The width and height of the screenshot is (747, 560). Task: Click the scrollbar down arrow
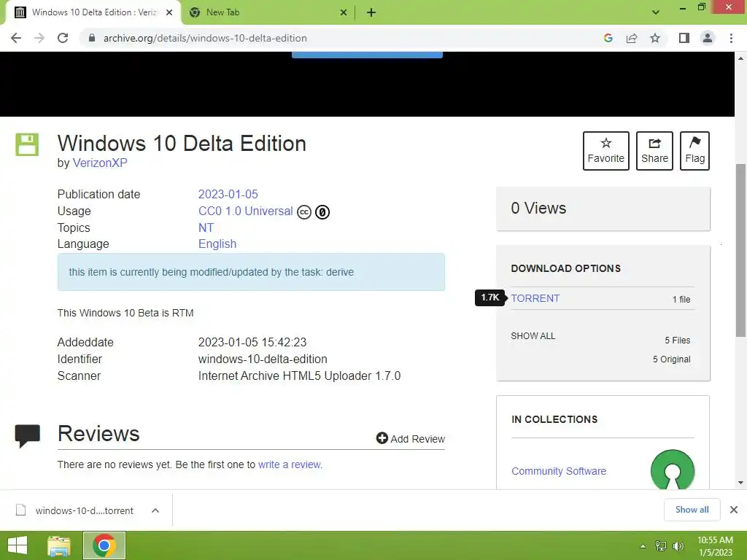741,483
